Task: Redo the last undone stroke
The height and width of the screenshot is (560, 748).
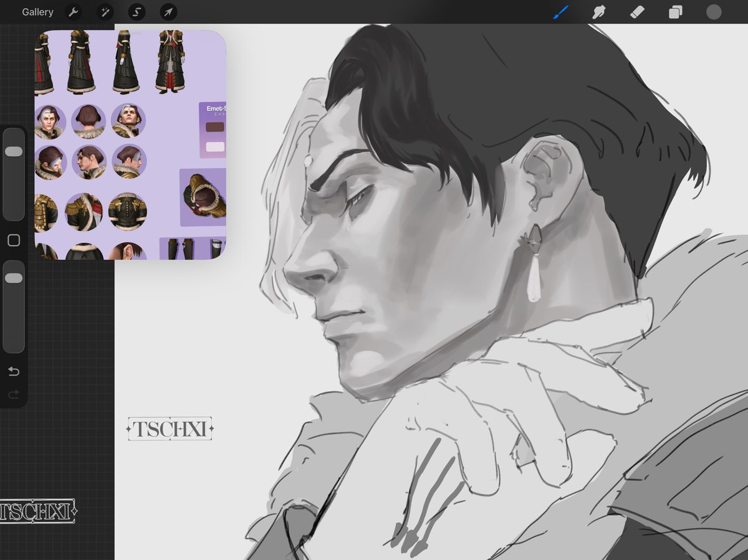Action: point(14,394)
